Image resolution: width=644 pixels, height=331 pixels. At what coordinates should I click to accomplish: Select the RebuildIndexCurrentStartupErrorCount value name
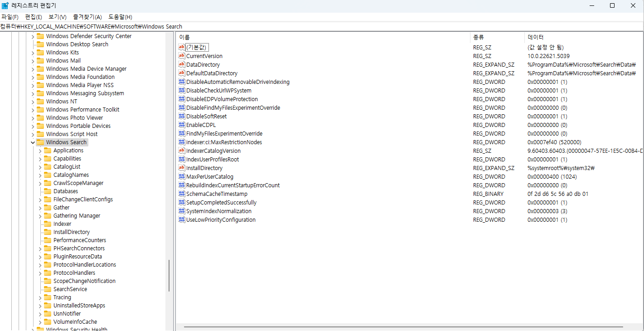(233, 185)
